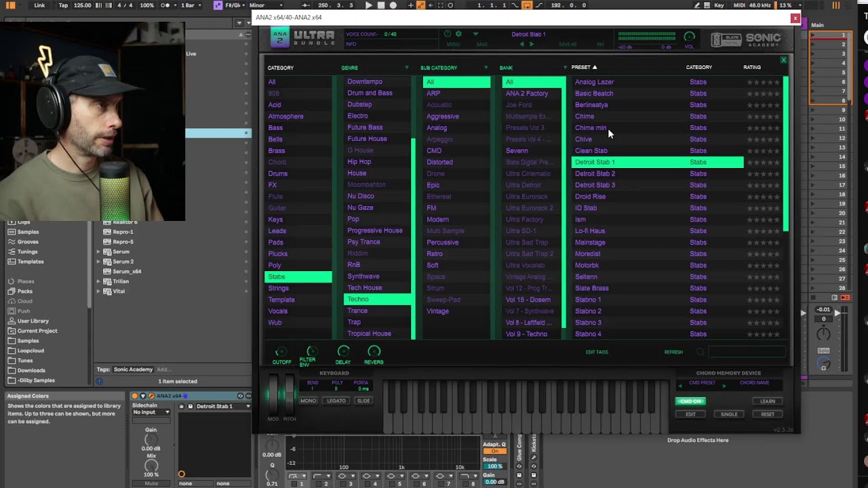Enable EQ band 3 checkbox
Viewport: 868px width, 488px height.
click(342, 484)
